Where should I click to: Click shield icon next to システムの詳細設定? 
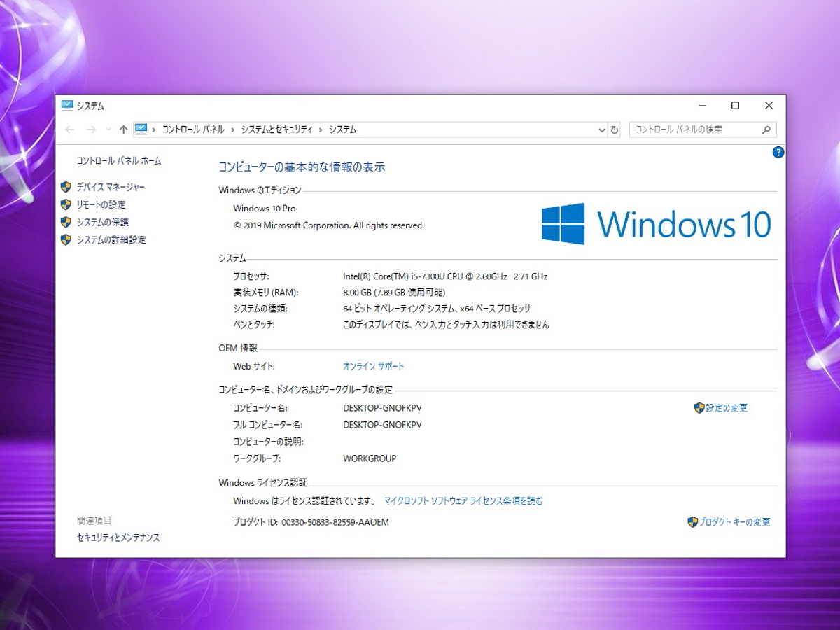(x=66, y=239)
